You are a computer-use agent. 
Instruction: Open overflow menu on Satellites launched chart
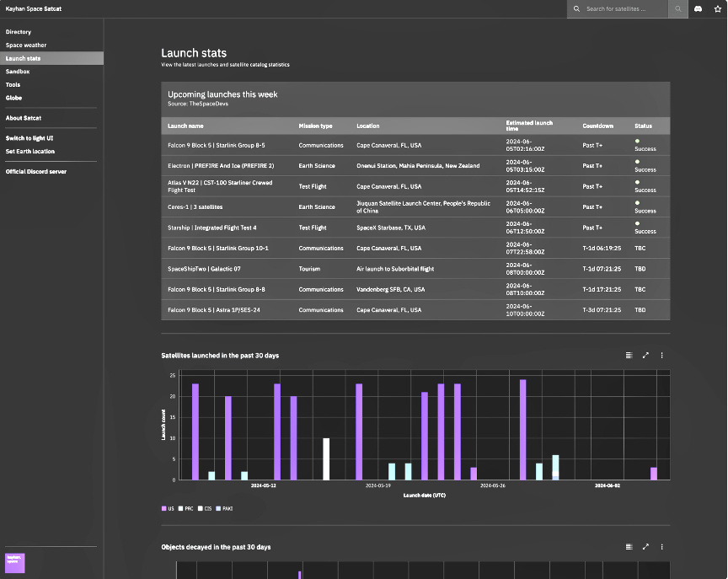pos(661,356)
